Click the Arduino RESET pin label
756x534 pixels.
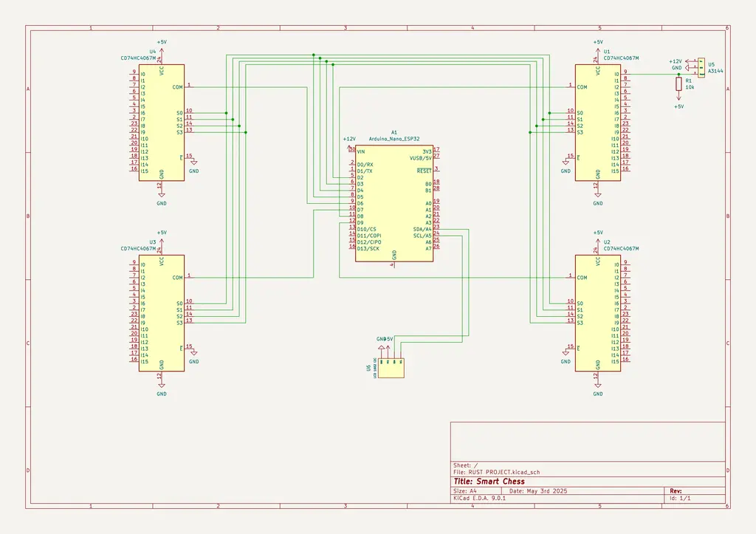coord(425,171)
